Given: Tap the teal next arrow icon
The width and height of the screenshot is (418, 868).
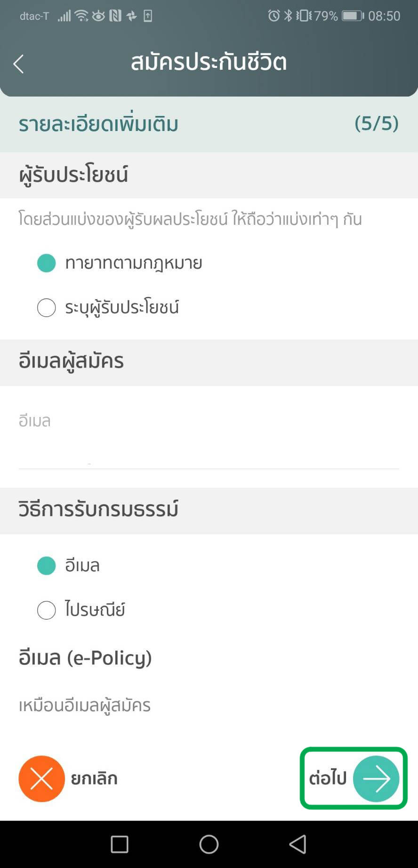Looking at the screenshot, I should [376, 778].
